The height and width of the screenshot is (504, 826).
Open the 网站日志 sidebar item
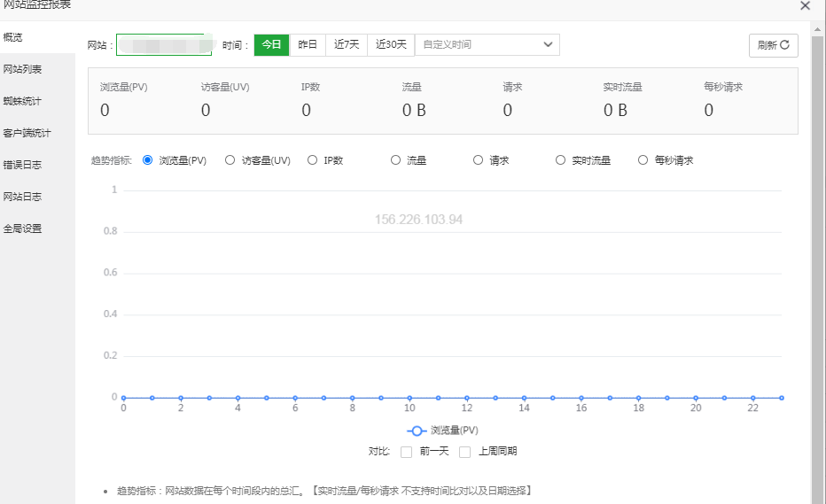[x=37, y=197]
